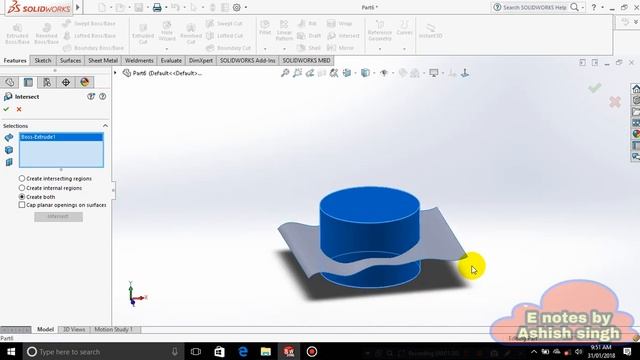This screenshot has height=360, width=640.
Task: Expand the Part6 flyout feature tree arrow
Action: point(115,73)
